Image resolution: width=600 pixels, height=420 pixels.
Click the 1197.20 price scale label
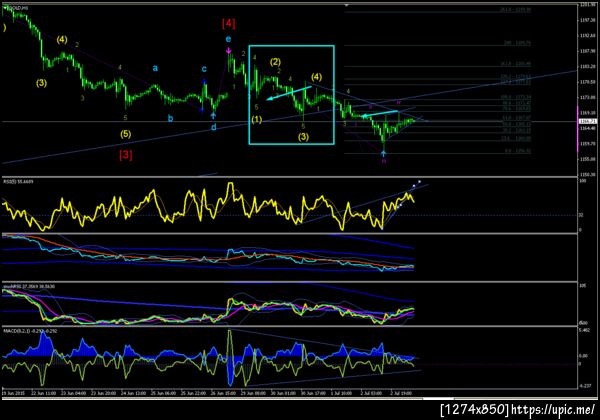tap(587, 20)
